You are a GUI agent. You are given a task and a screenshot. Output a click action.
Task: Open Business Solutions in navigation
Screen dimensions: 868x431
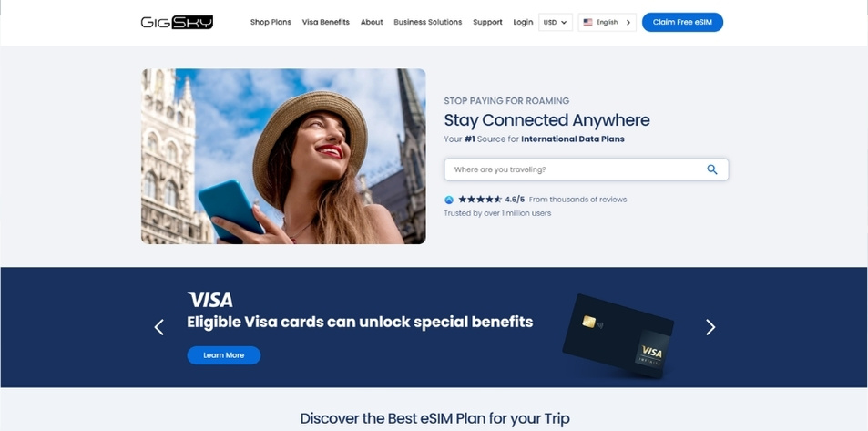point(428,22)
